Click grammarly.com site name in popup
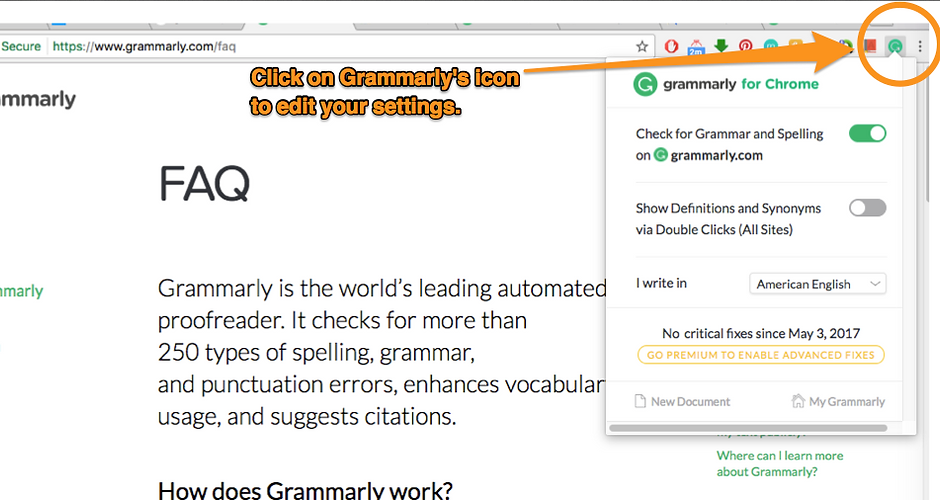The image size is (940, 500). pyautogui.click(x=716, y=155)
